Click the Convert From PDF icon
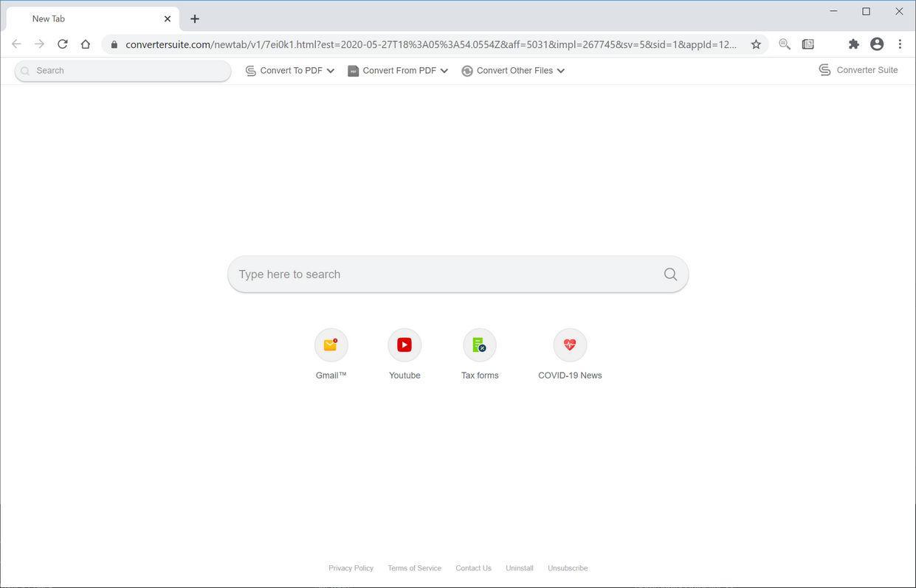The width and height of the screenshot is (916, 588). (x=354, y=71)
